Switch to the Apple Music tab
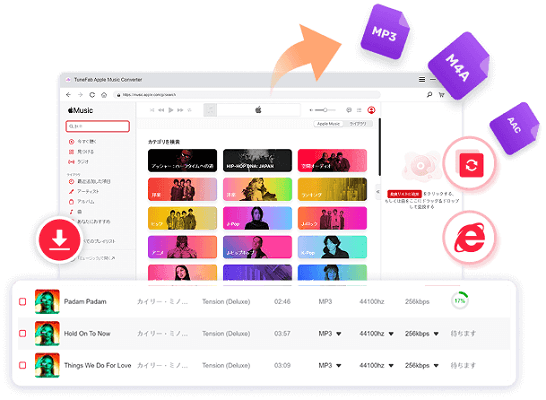 [x=328, y=124]
